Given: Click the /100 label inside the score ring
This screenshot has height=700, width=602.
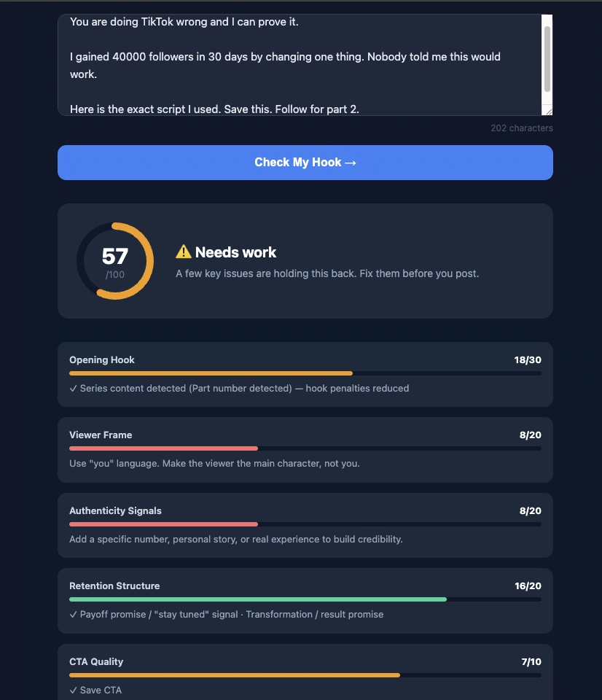Looking at the screenshot, I should (115, 276).
